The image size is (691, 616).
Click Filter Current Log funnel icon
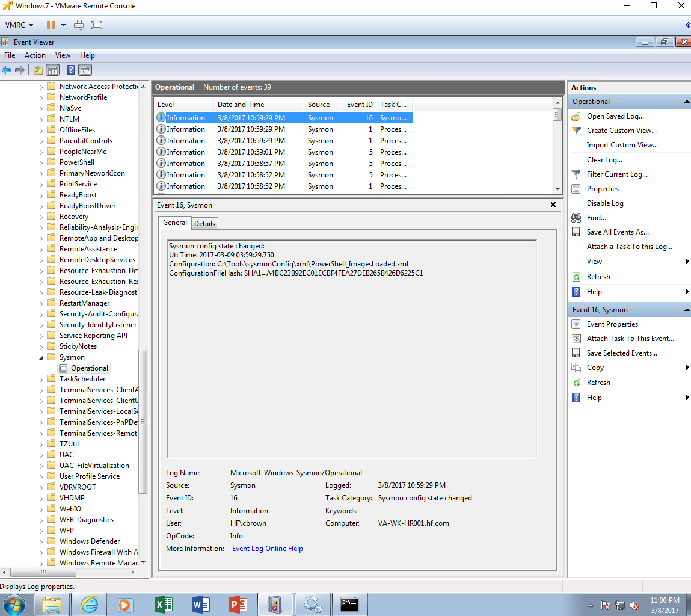pos(576,174)
